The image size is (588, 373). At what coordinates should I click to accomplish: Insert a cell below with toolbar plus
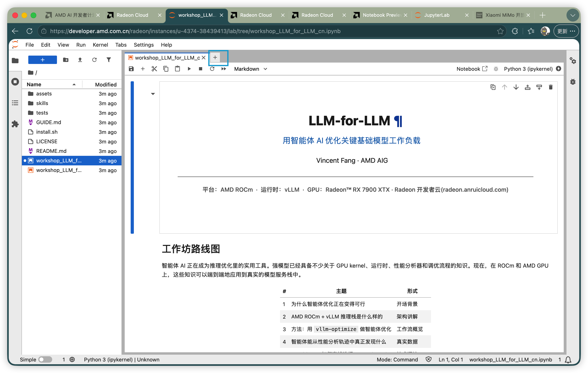143,69
